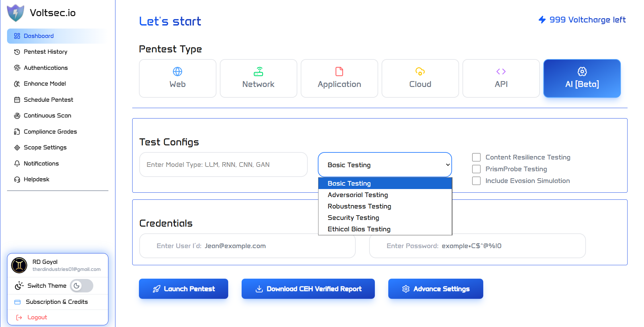Enable Content Resilience Testing checkbox
The width and height of the screenshot is (644, 327).
click(476, 157)
